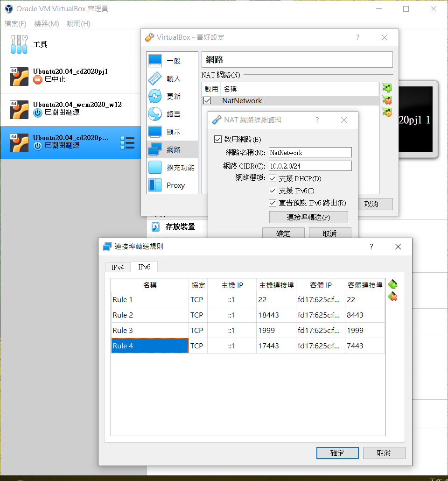Image resolution: width=448 pixels, height=481 pixels.
Task: Click the add port forwarding rule icon
Action: 392,284
